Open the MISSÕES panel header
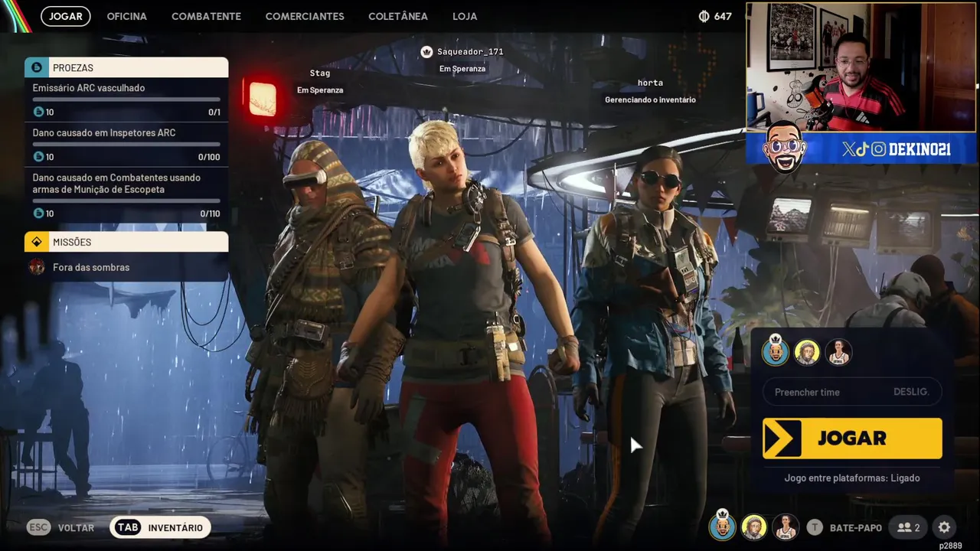Screen dimensions: 980x551 pos(126,242)
